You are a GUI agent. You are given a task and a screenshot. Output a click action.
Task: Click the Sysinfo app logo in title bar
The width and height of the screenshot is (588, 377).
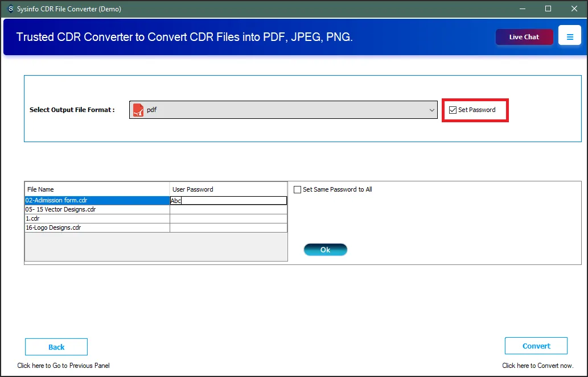[x=10, y=9]
